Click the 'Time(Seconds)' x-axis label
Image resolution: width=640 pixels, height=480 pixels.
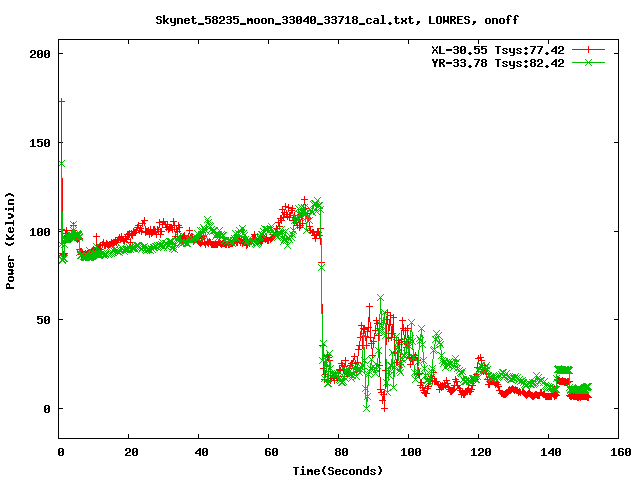click(338, 471)
